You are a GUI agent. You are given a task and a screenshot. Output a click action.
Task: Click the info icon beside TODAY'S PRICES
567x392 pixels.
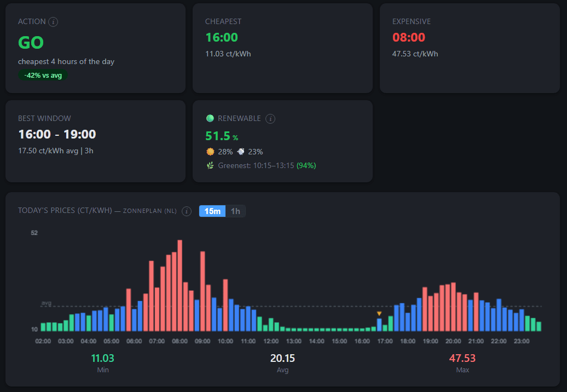[x=186, y=210]
